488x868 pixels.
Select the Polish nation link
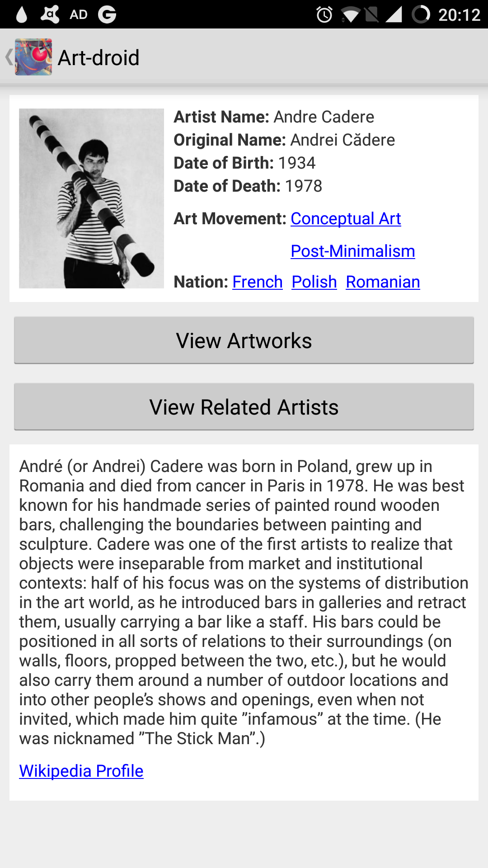314,282
